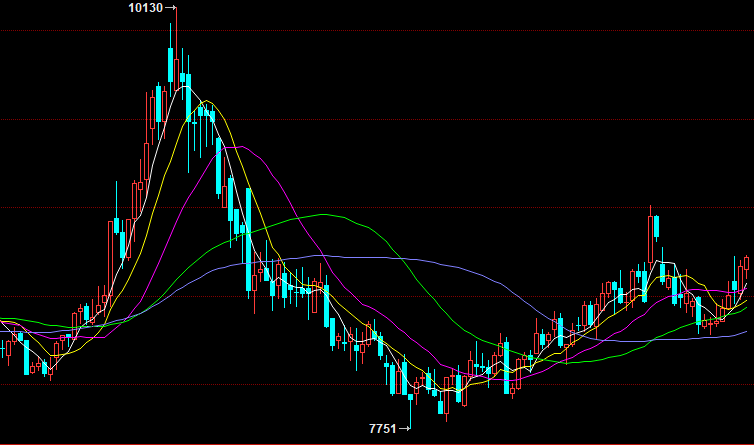Select the leftmost candle on the chart
Viewport: 754px width, 445px height.
(3, 349)
